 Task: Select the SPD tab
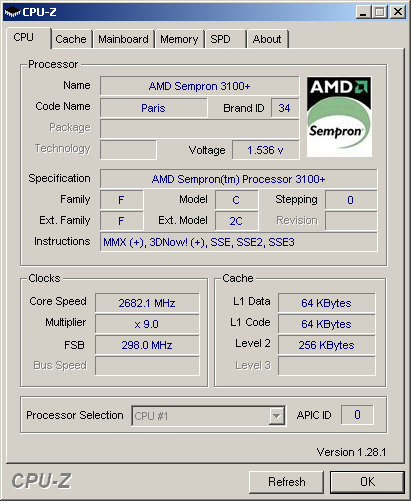point(226,39)
